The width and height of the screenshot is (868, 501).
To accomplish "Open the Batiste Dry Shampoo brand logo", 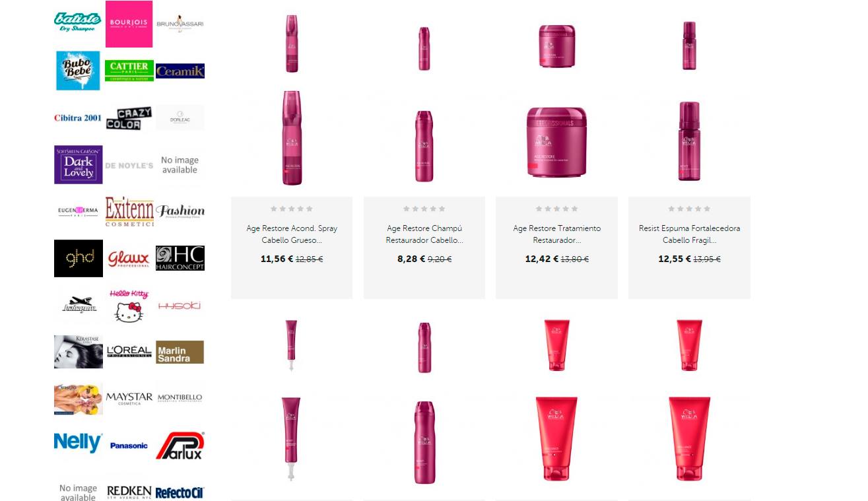I will [x=78, y=22].
